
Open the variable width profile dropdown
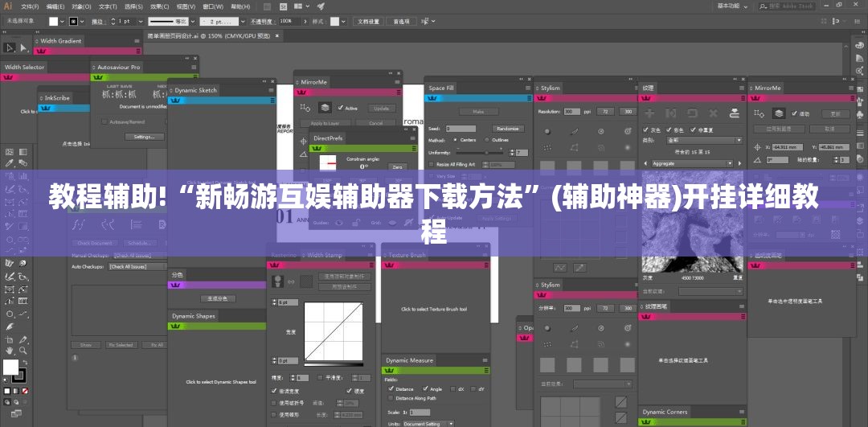click(x=192, y=21)
